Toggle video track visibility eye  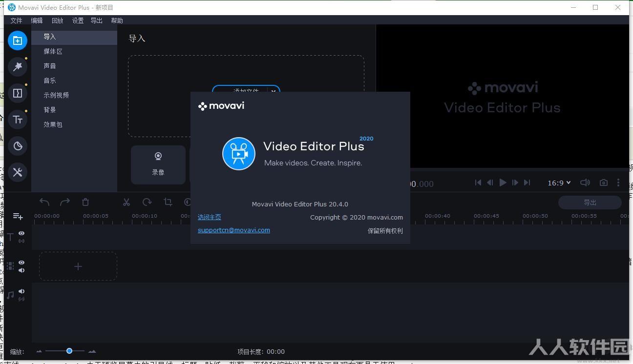pyautogui.click(x=21, y=263)
